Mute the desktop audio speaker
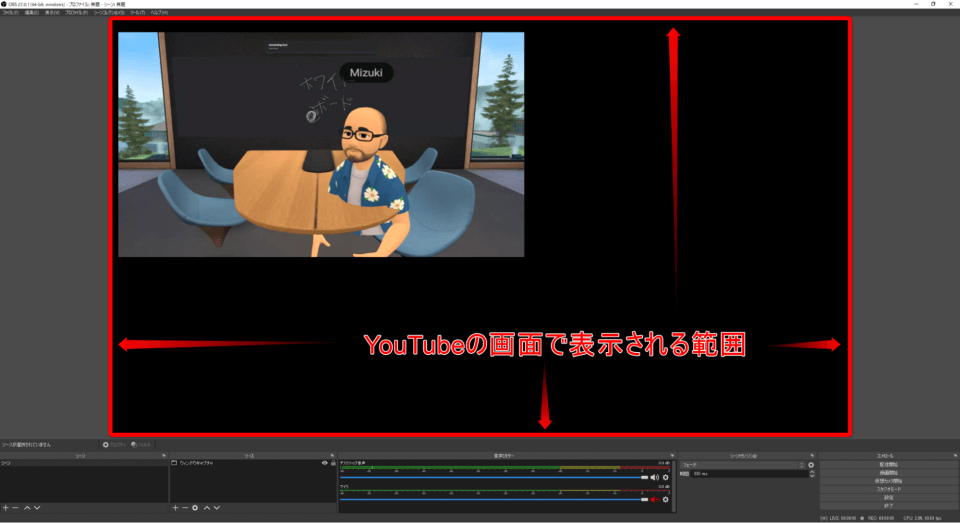Image resolution: width=960 pixels, height=523 pixels. [655, 478]
